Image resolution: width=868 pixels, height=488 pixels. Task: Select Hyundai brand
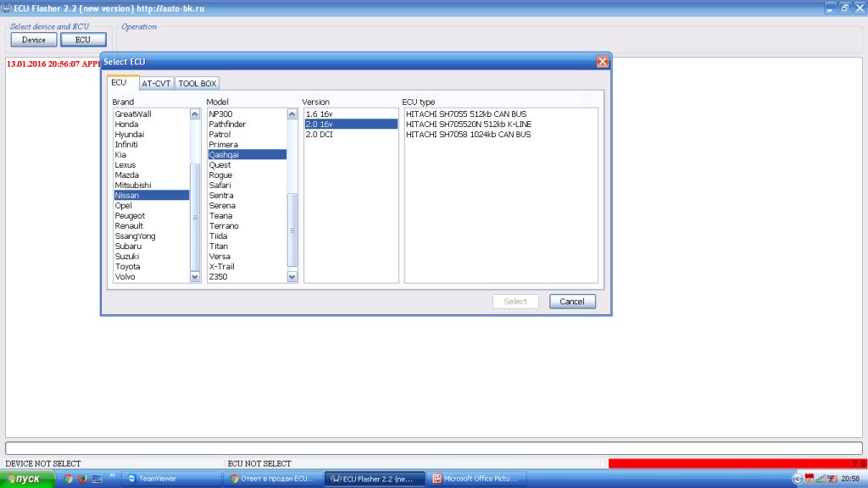coord(151,135)
